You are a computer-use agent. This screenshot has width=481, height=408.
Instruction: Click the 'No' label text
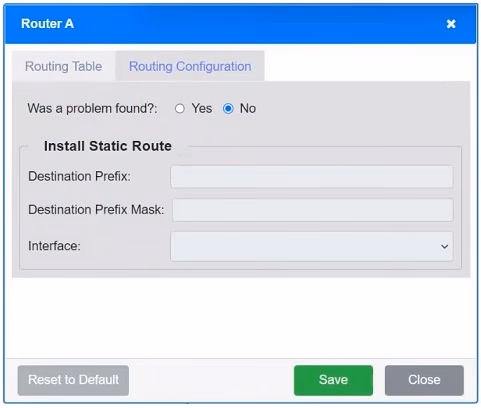248,109
